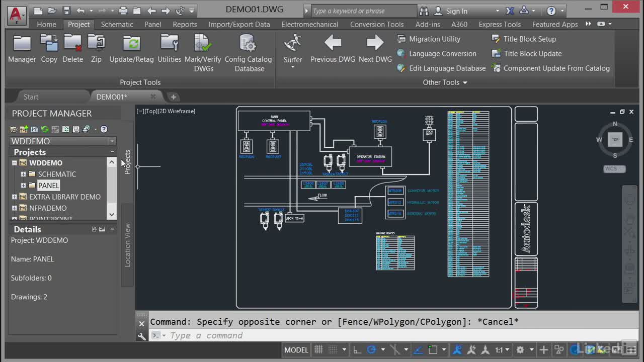Go to Next DWG
644x362 pixels.
pos(375,49)
